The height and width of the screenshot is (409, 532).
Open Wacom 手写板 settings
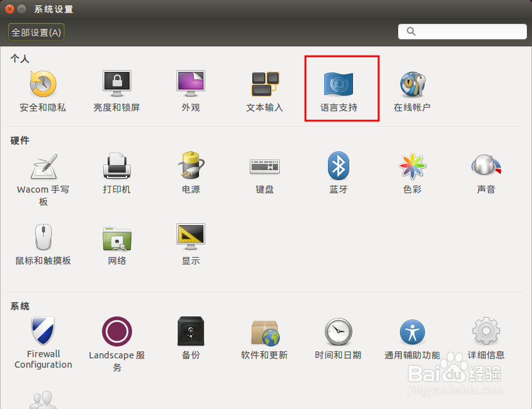click(x=42, y=178)
